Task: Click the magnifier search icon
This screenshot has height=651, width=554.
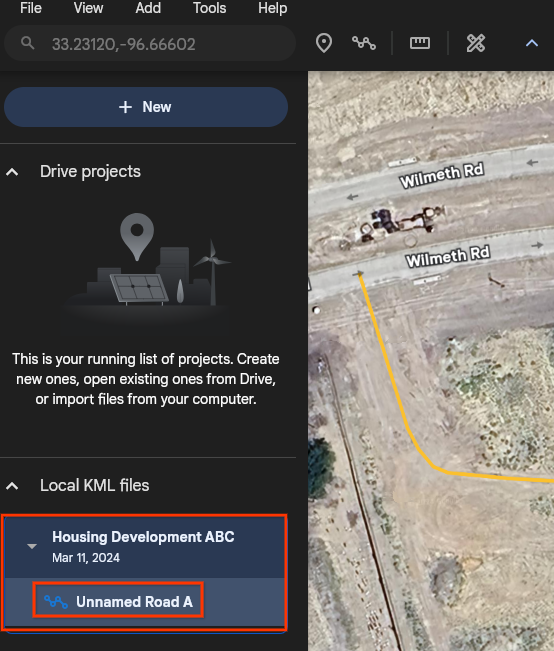Action: [x=28, y=43]
